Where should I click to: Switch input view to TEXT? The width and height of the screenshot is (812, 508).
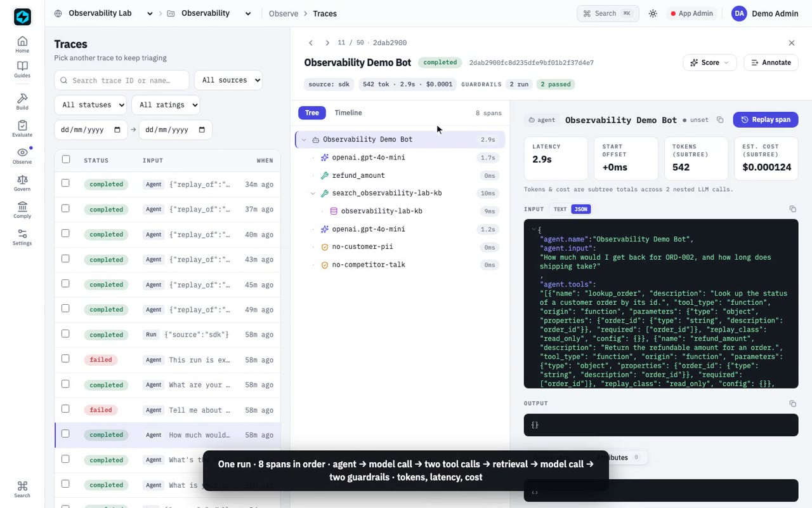tap(560, 209)
